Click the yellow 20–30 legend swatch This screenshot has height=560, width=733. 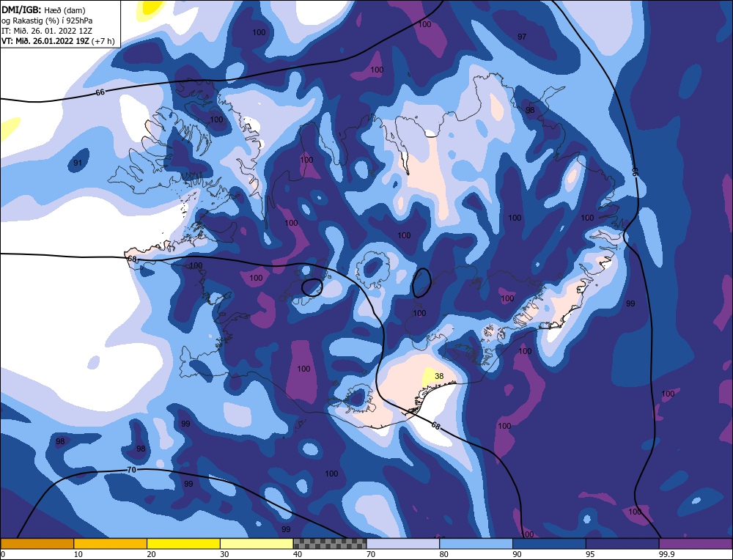point(183,543)
